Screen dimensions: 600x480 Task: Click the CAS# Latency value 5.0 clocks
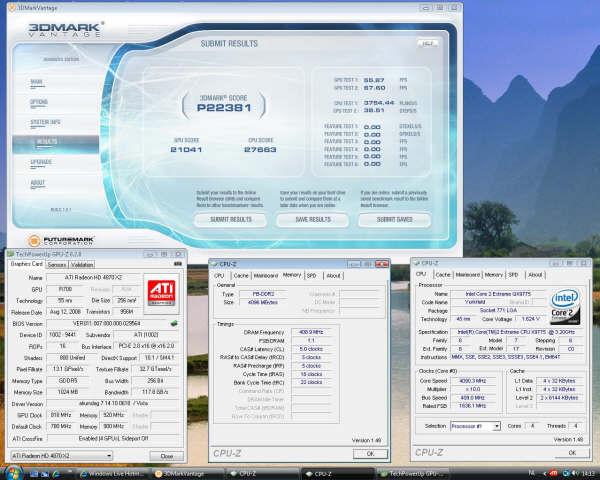coord(311,349)
